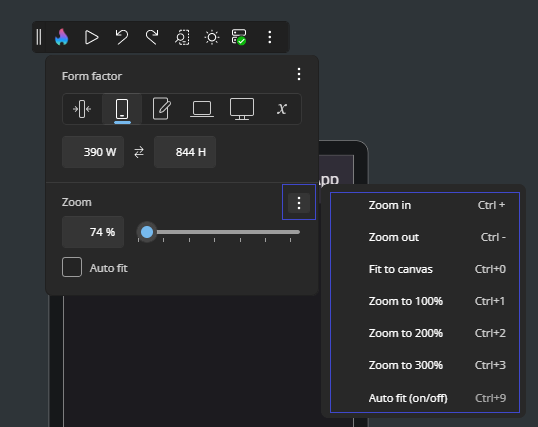Undo the last action
The width and height of the screenshot is (538, 427).
point(121,37)
